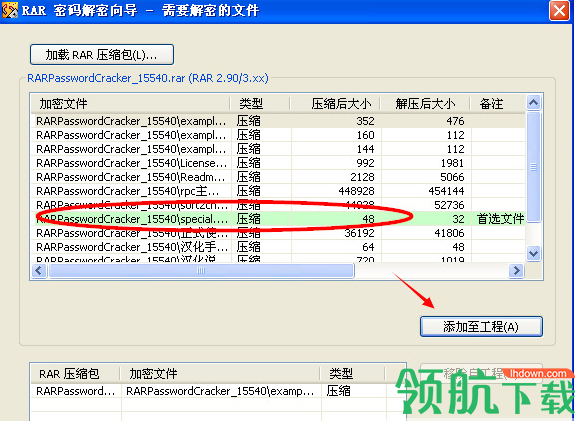Sort by the 解压后大小 column header
This screenshot has width=575, height=421.
[425, 104]
